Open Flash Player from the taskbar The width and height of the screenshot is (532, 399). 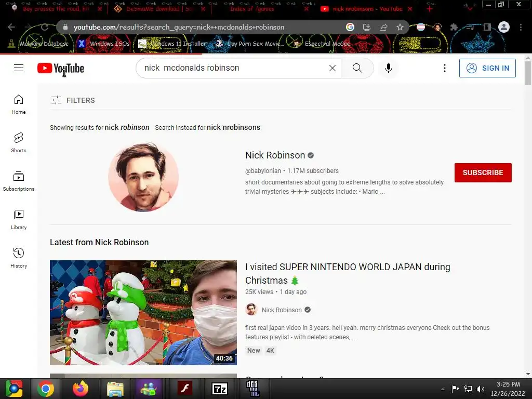(185, 389)
